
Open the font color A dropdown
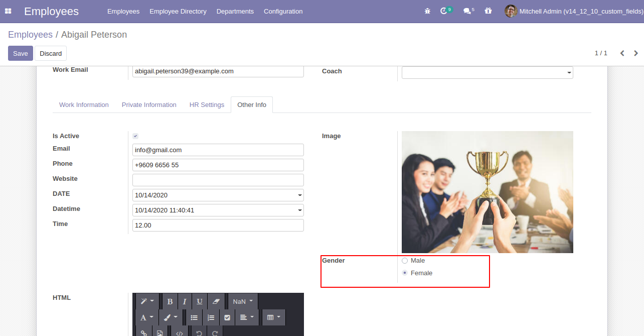tap(147, 317)
